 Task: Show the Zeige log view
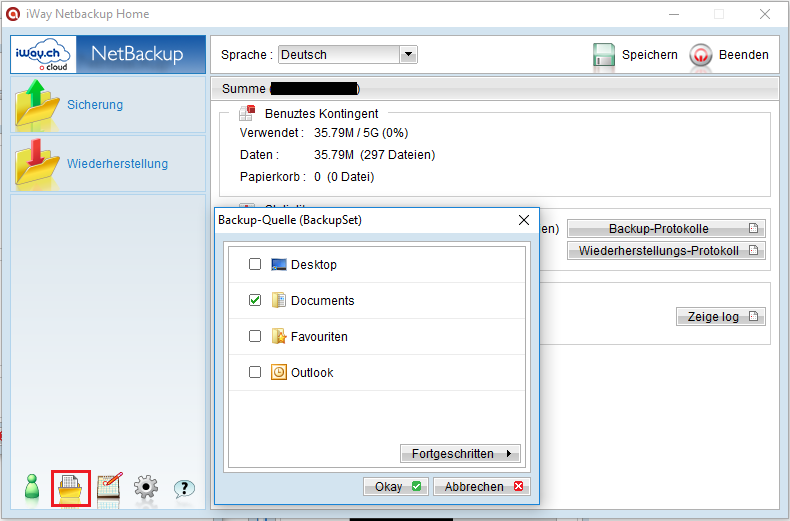point(720,317)
